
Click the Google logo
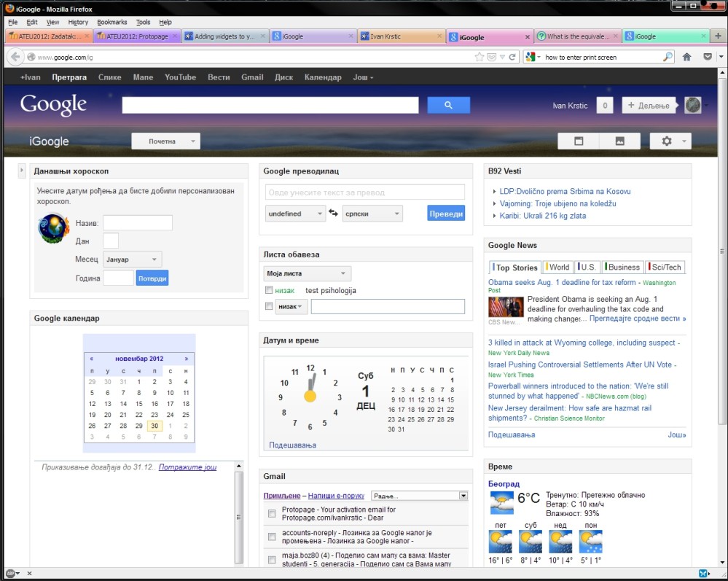point(53,104)
